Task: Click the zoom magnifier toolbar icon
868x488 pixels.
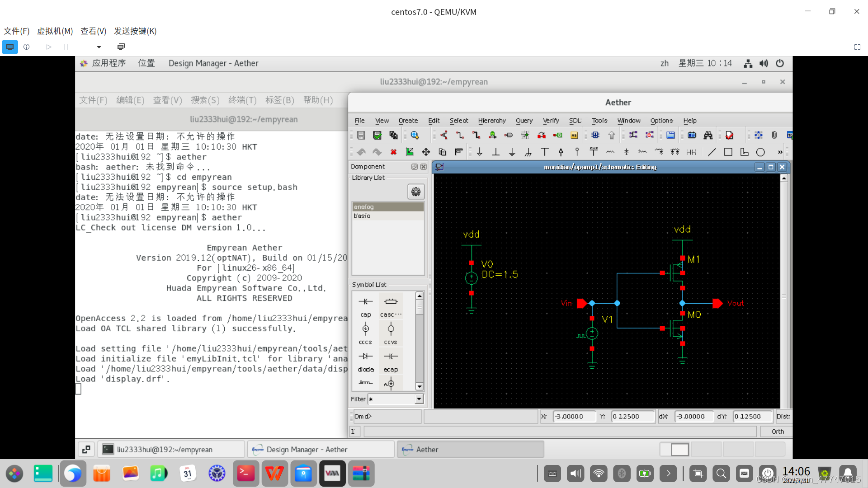Action: pyautogui.click(x=415, y=135)
